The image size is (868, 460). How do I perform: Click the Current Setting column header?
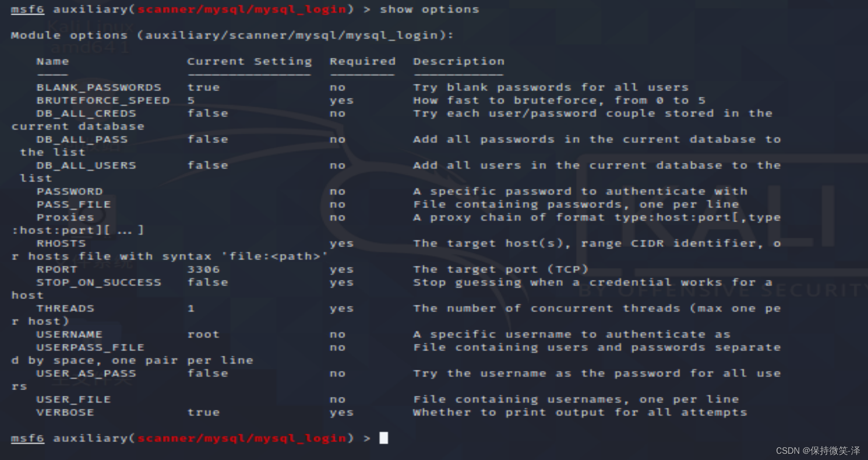(x=250, y=62)
